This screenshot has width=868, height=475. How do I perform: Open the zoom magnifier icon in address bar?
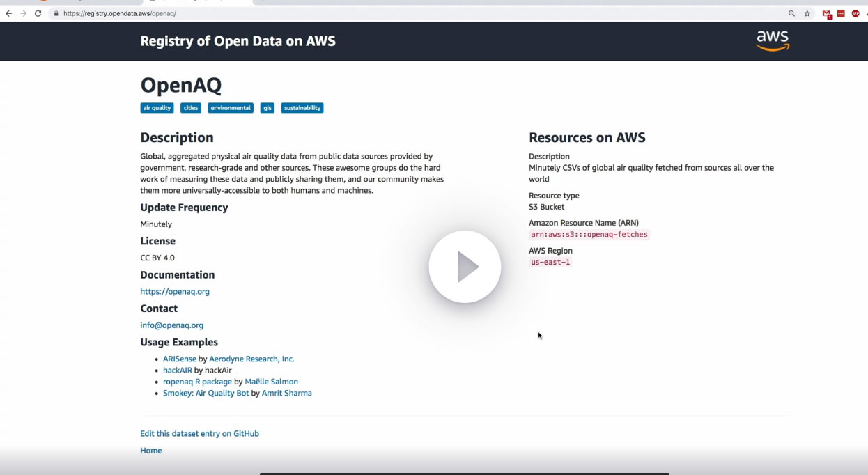tap(791, 13)
